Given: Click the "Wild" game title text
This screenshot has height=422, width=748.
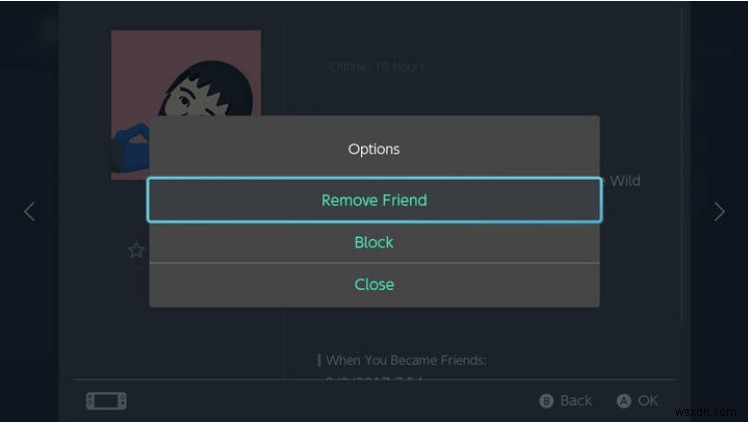Looking at the screenshot, I should coord(624,181).
